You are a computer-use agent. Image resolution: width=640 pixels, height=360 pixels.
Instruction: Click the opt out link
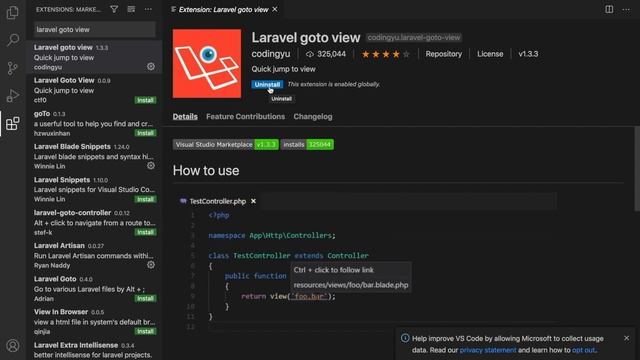(x=583, y=350)
